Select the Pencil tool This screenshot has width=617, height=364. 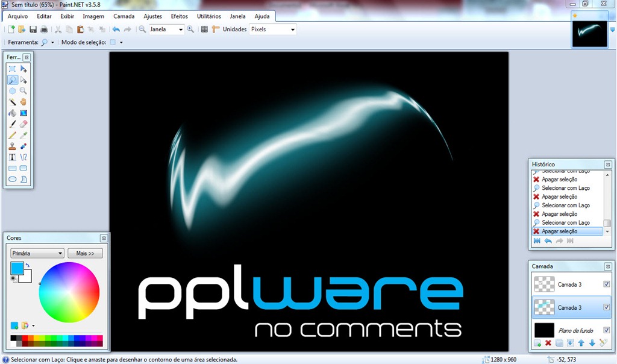pos(12,135)
